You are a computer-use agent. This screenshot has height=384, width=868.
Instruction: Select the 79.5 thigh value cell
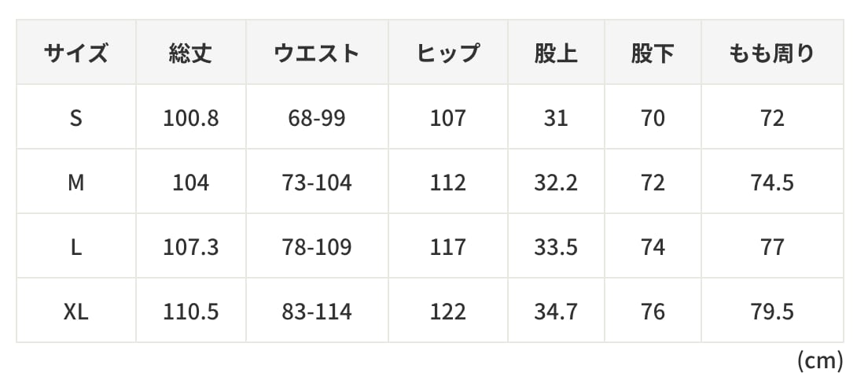point(772,310)
